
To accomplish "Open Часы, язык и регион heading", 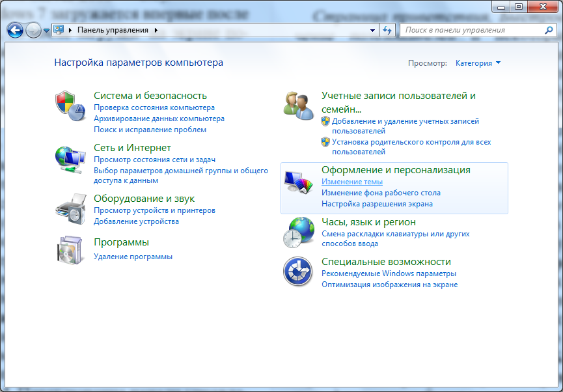I will (x=368, y=222).
